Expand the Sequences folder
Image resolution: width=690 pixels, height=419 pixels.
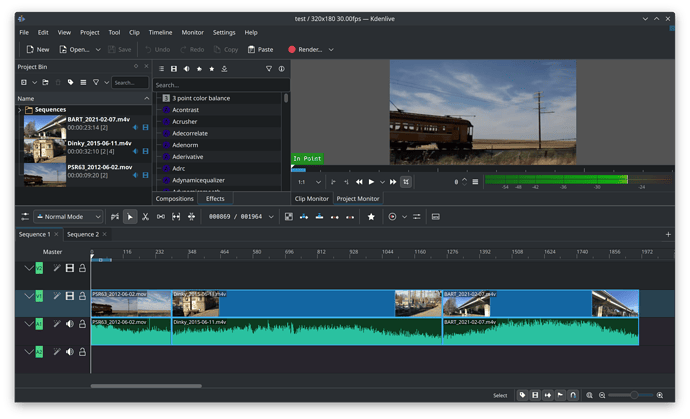(19, 110)
